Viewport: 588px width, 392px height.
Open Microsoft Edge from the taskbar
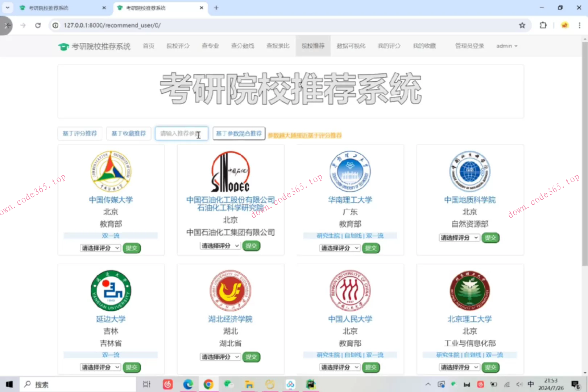[x=188, y=384]
